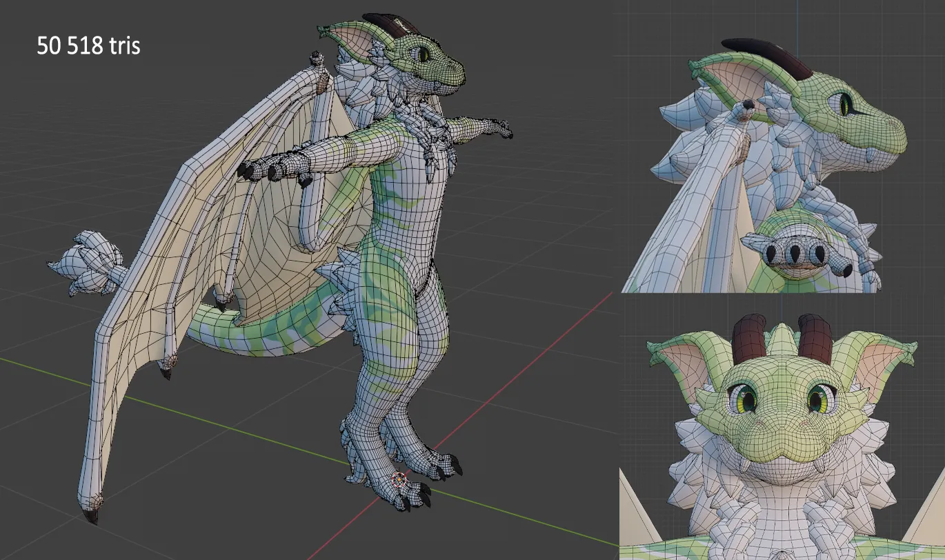This screenshot has height=560, width=945.
Task: Click the right eye in the front-view face
Action: pos(820,399)
